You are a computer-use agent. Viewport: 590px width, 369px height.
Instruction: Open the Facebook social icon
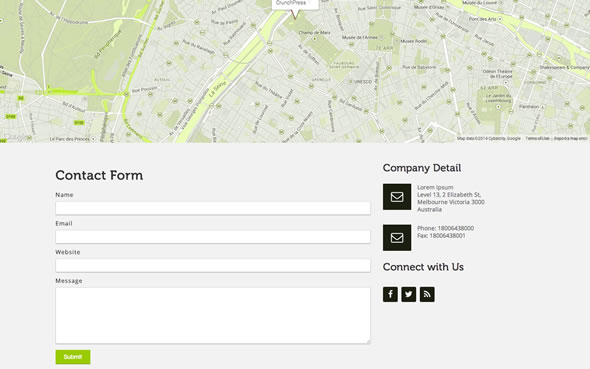390,294
